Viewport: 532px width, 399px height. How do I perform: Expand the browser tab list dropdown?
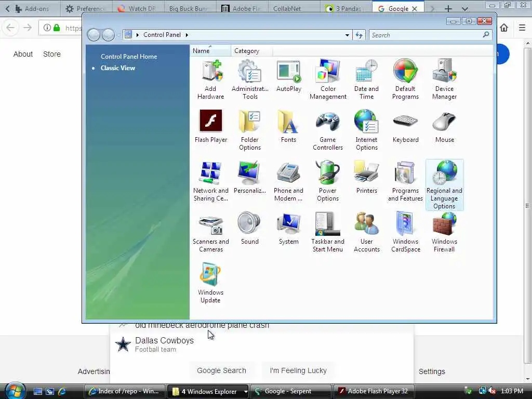[x=465, y=9]
